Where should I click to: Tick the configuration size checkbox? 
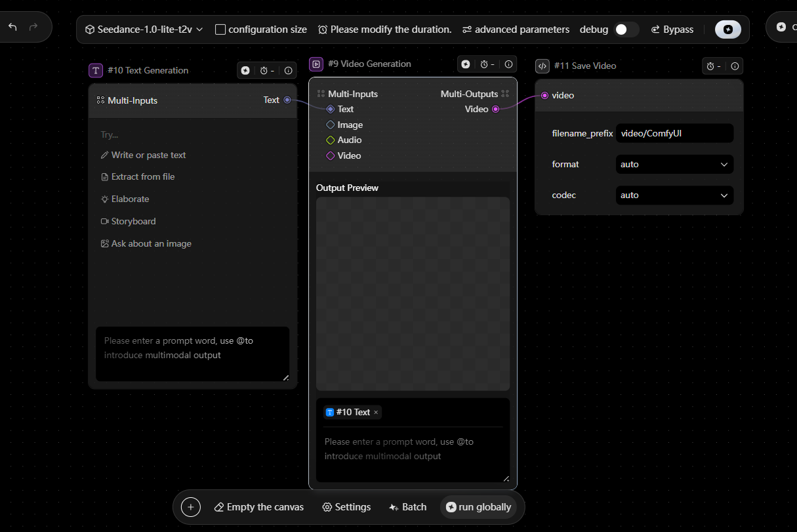click(x=220, y=30)
